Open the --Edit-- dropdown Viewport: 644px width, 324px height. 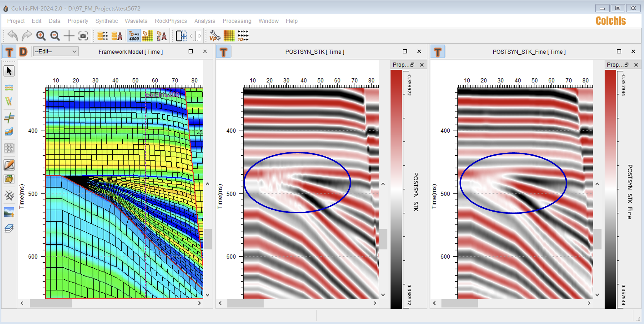(55, 51)
